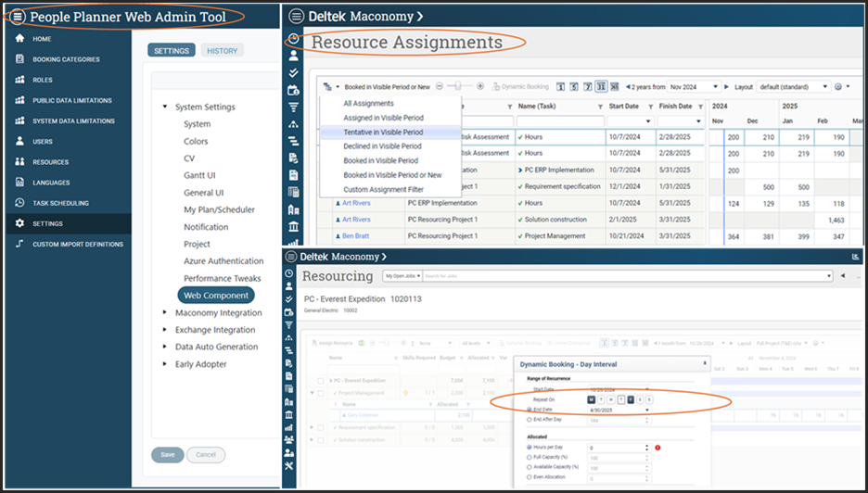Choose Tentative in Visible Period from the filter menu

click(383, 133)
